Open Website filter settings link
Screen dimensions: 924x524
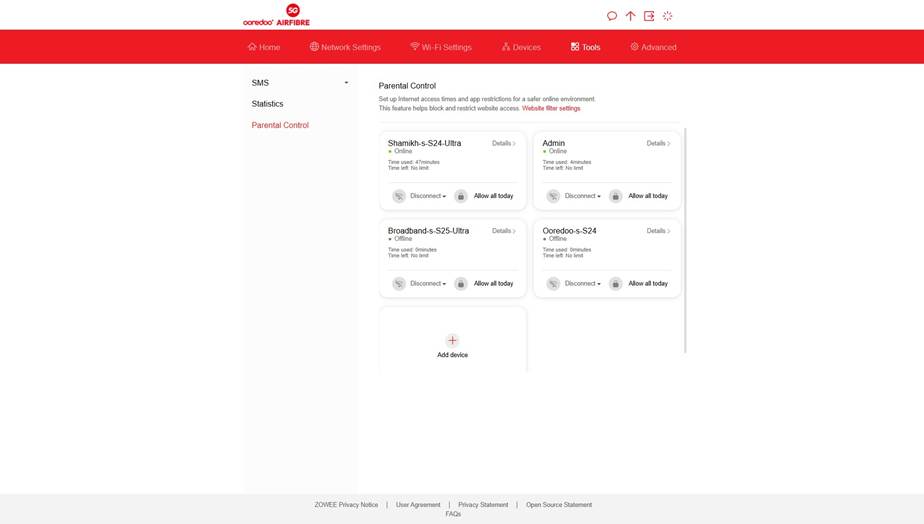click(x=551, y=108)
